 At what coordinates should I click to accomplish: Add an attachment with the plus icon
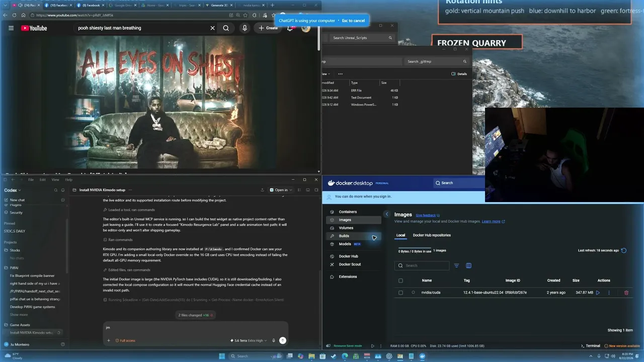pyautogui.click(x=108, y=340)
